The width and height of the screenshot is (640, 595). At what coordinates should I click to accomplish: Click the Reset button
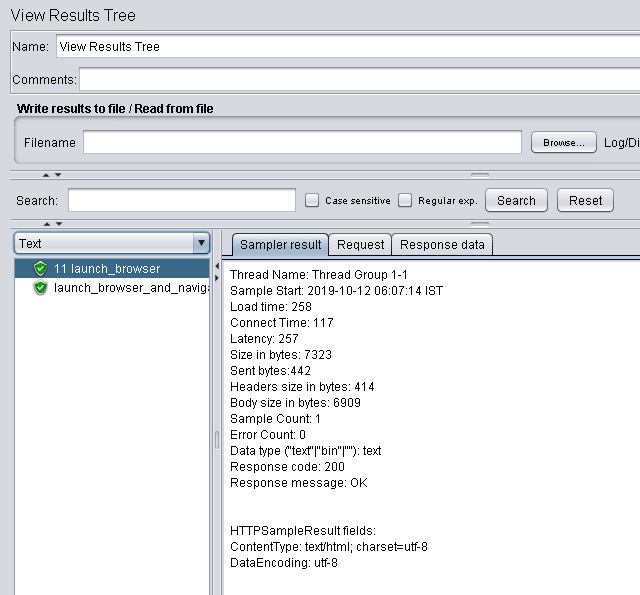(585, 200)
